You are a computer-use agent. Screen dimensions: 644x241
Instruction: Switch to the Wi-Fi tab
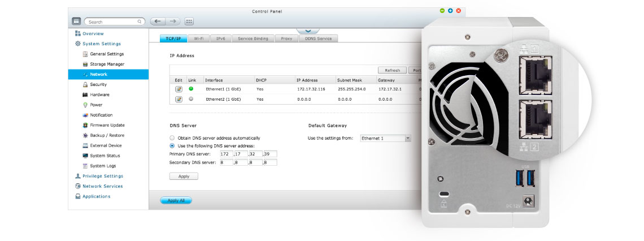[x=198, y=38]
